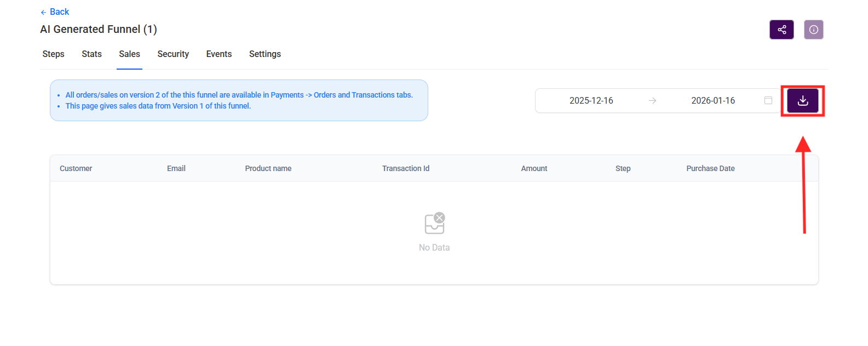Click the download sales export icon
Viewport: 868px width, 346px height.
click(802, 101)
